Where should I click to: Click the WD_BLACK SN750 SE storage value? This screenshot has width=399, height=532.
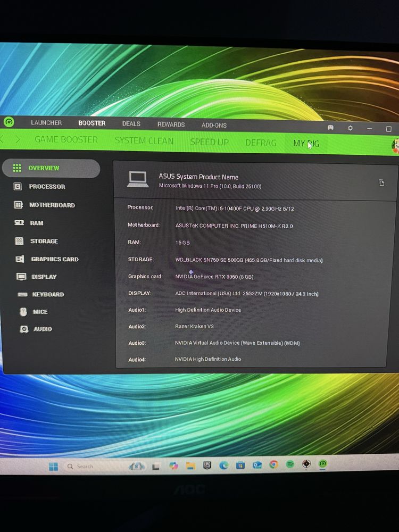click(x=248, y=260)
